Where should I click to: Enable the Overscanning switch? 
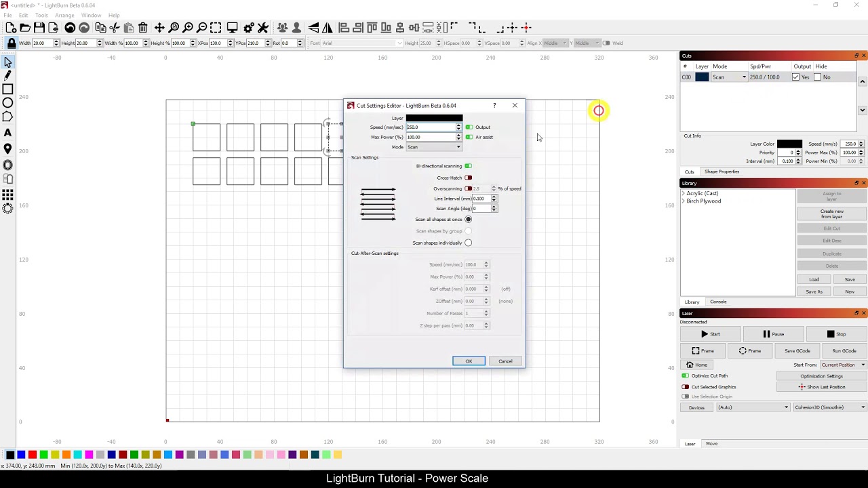[468, 188]
